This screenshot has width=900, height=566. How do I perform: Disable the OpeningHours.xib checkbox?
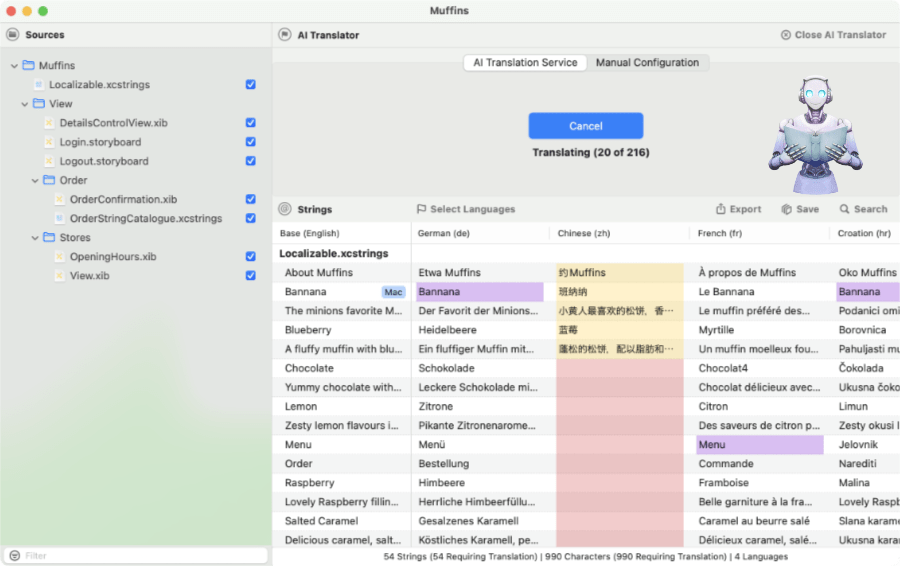coord(251,257)
